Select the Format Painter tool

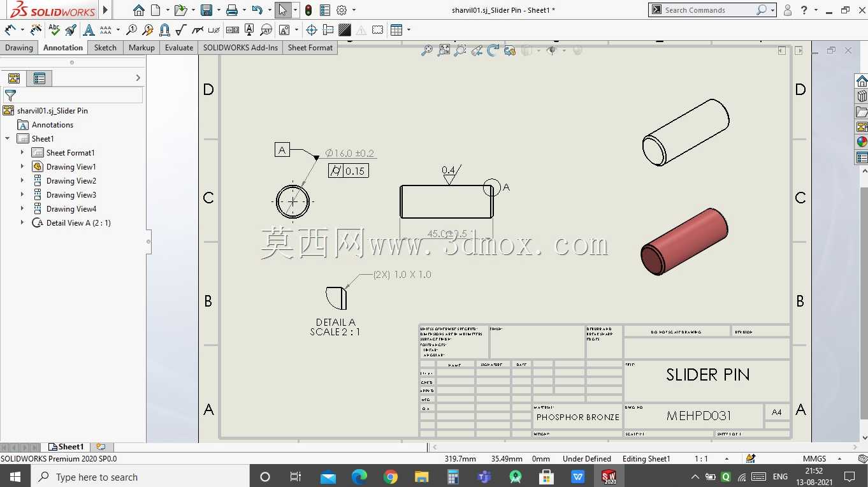pyautogui.click(x=71, y=30)
